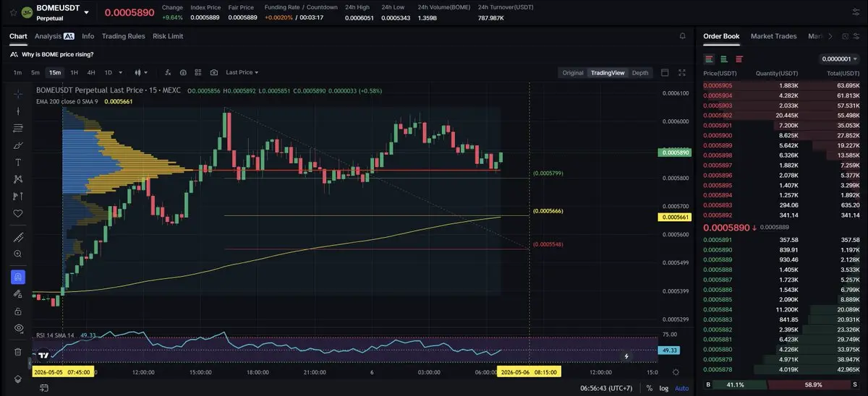
Task: Select the 5m timeframe
Action: 35,72
